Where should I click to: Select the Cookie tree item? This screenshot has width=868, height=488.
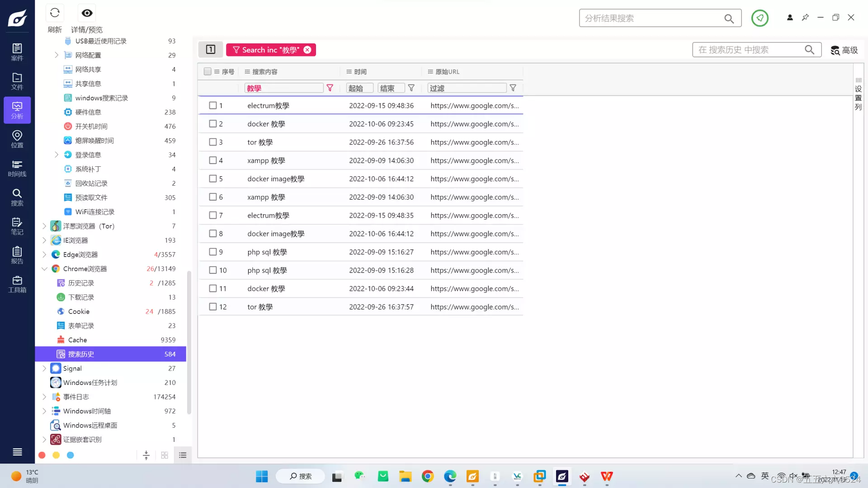coord(79,312)
